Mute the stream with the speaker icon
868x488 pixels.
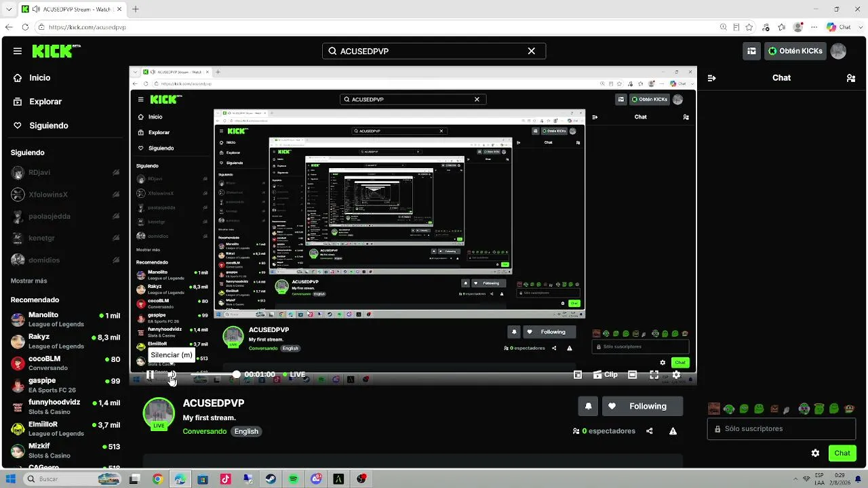point(172,374)
